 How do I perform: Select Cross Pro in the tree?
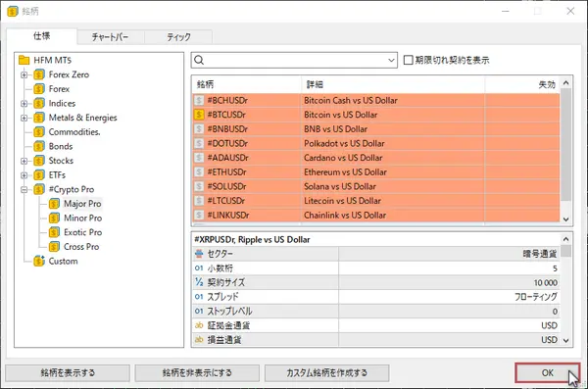click(x=81, y=247)
